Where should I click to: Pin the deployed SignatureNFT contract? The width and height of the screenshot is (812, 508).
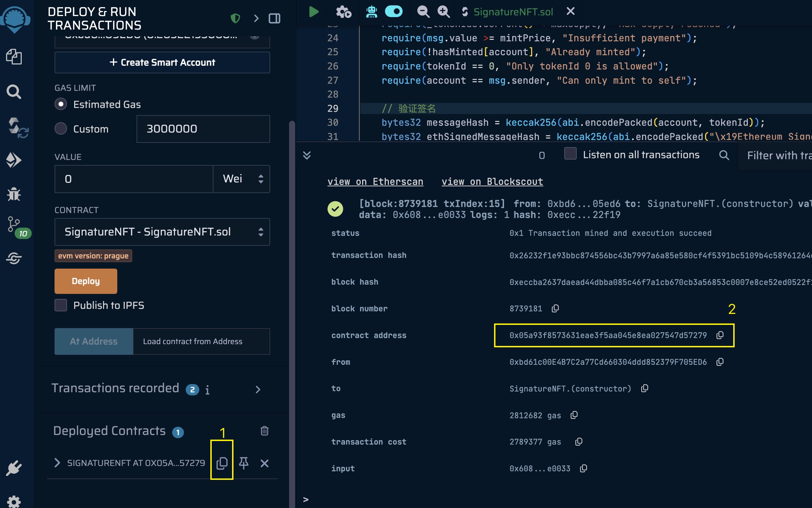pyautogui.click(x=244, y=463)
